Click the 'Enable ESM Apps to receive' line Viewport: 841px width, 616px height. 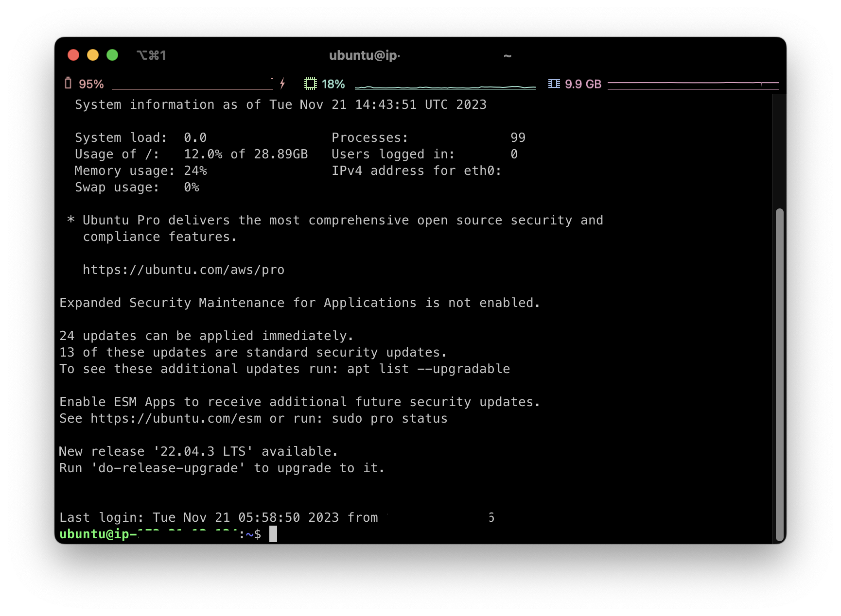299,402
